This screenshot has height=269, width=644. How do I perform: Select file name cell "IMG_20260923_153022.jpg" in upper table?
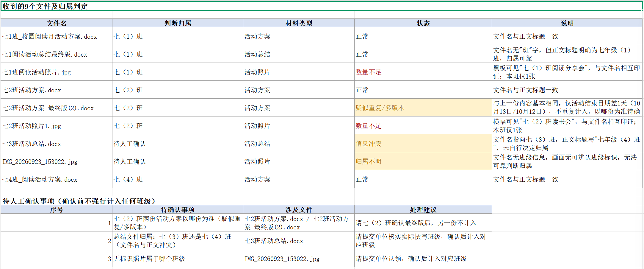pos(57,161)
